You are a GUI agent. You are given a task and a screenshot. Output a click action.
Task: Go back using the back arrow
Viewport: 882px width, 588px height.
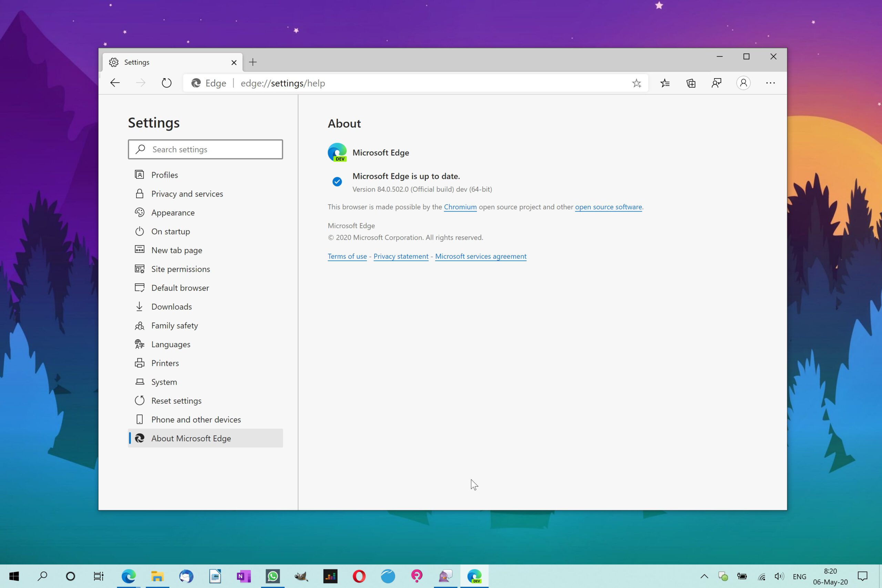click(115, 83)
